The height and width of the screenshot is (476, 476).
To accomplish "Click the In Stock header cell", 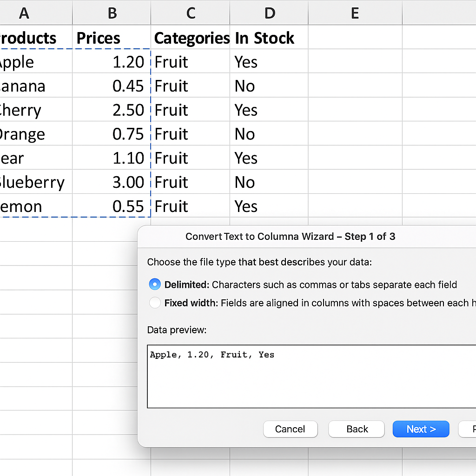I will point(269,38).
